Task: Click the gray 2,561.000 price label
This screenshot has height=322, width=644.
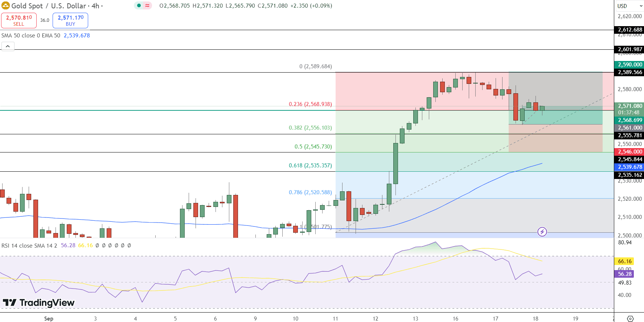Action: 629,128
